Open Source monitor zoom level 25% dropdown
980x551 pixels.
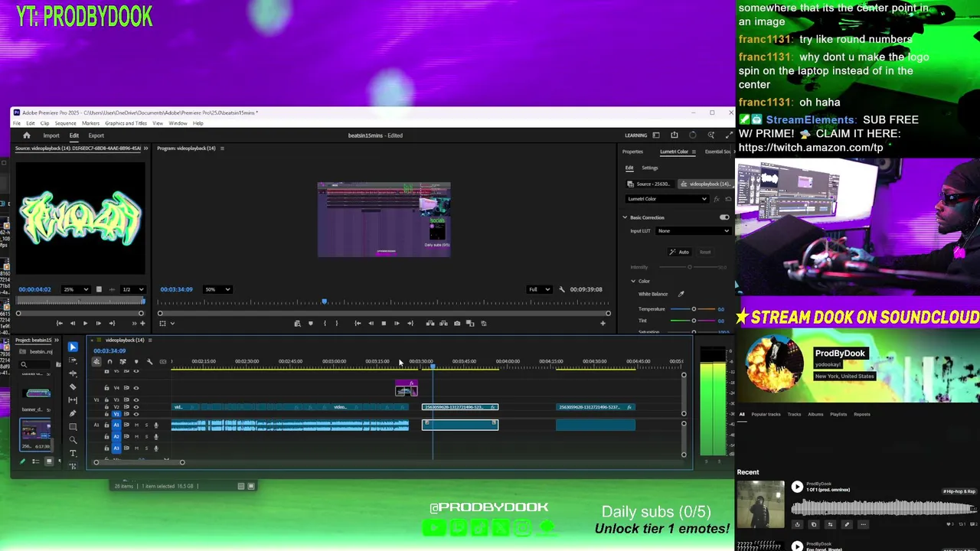(74, 289)
